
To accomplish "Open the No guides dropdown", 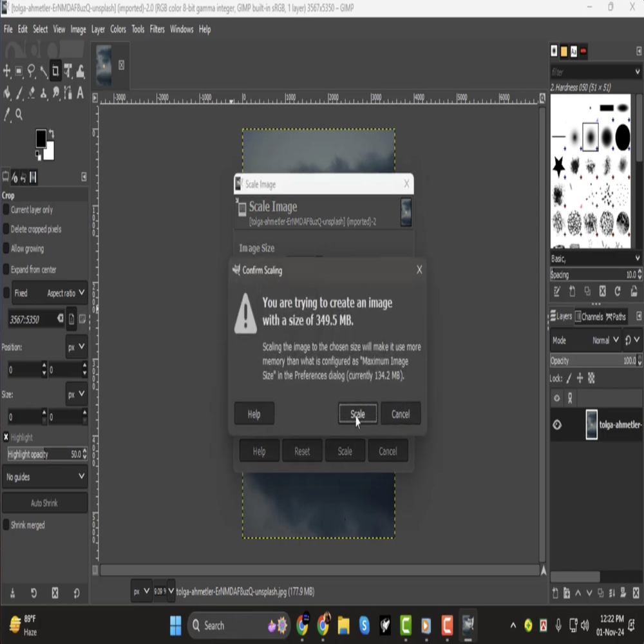I will tap(44, 477).
